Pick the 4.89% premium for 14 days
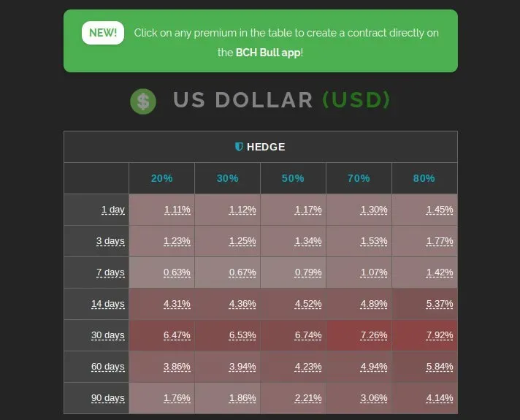Screen dimensions: 520x420 tap(374, 304)
